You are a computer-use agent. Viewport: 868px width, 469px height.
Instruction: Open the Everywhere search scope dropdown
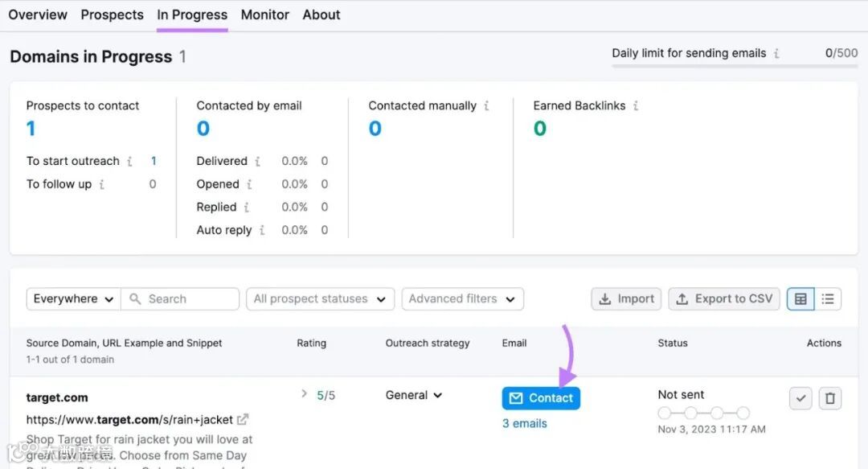point(73,299)
